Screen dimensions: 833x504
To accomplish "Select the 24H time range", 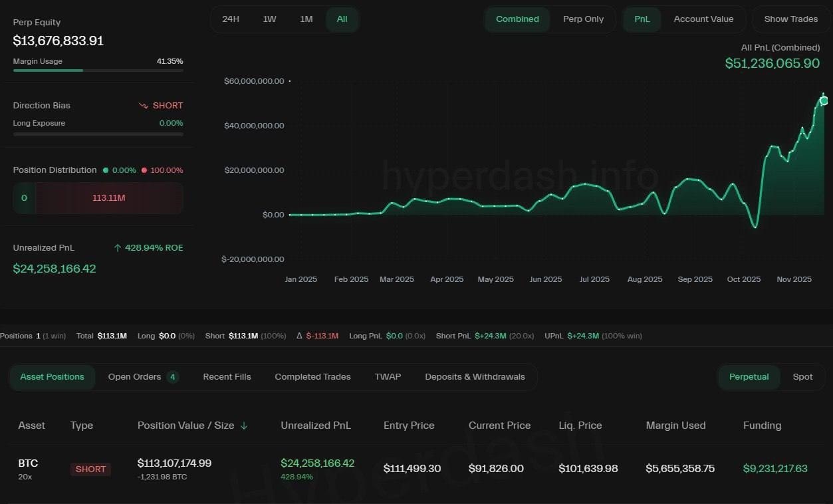I will [231, 19].
